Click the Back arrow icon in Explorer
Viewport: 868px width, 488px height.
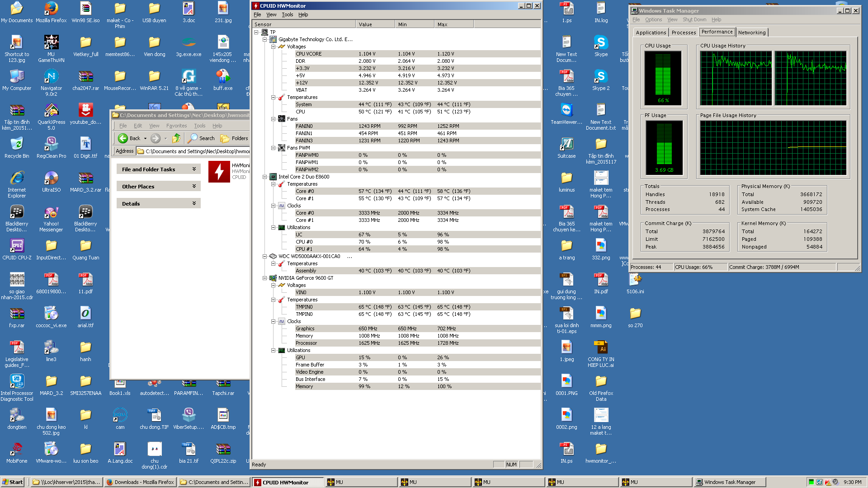[x=123, y=138]
